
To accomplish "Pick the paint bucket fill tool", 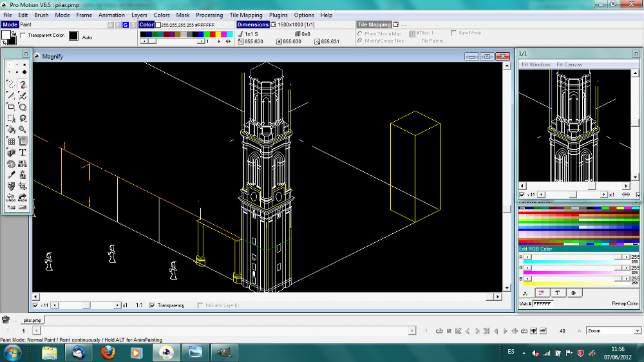I will point(11,129).
